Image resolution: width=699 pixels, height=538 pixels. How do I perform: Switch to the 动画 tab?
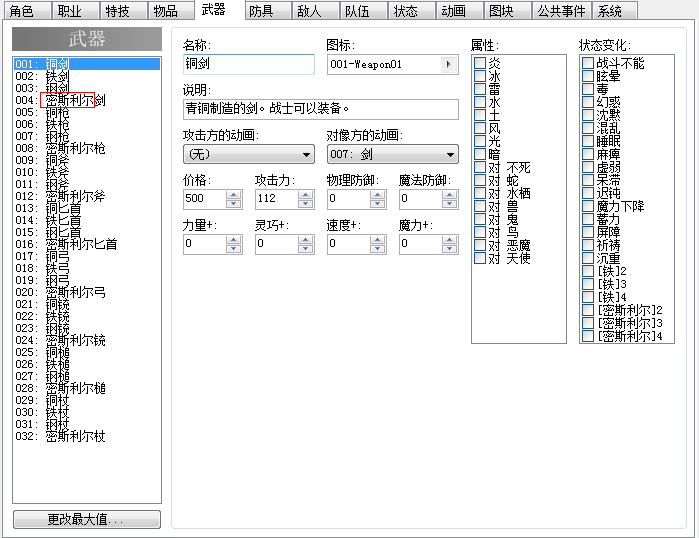[459, 11]
